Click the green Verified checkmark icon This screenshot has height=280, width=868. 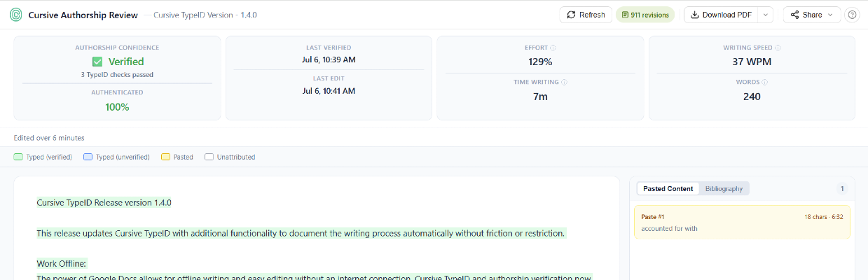click(x=97, y=62)
